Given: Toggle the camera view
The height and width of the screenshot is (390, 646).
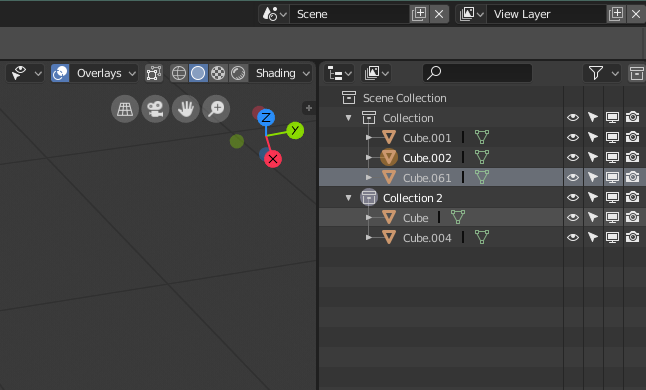Looking at the screenshot, I should click(155, 109).
